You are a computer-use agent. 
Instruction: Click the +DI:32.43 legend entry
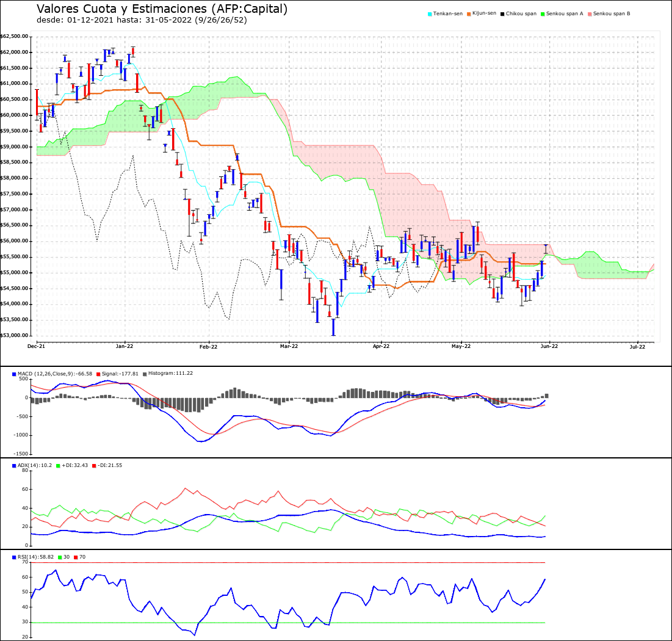point(75,466)
